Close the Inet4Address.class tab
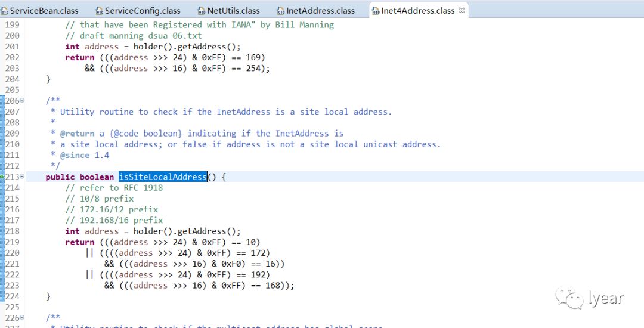644x328 pixels. point(461,11)
